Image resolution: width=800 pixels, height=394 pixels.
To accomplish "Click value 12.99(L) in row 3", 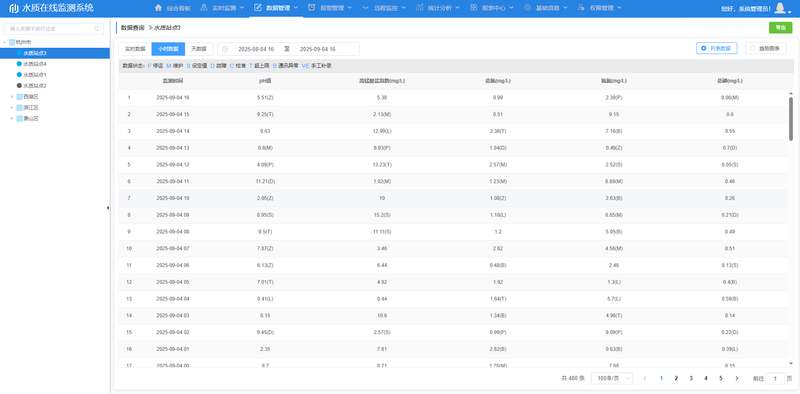I will click(382, 131).
